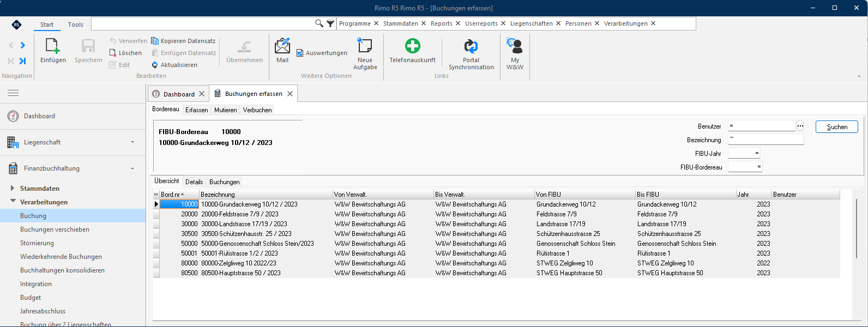Open the Benutzer lookup ellipsis button
This screenshot has width=868, height=327.
pos(800,126)
